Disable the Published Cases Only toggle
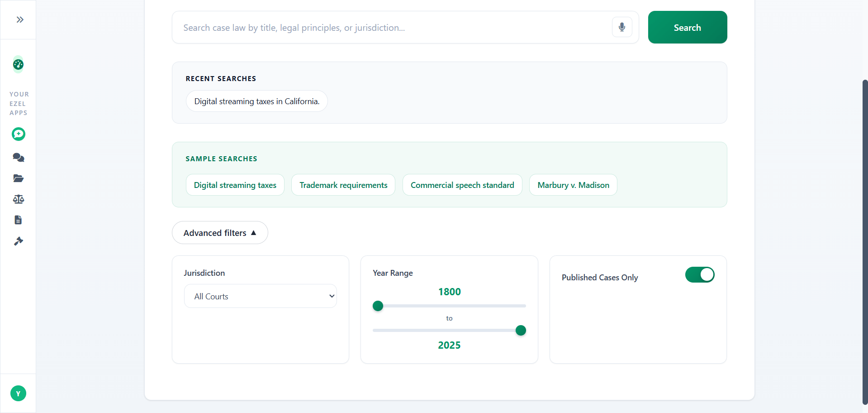868x413 pixels. click(x=699, y=274)
